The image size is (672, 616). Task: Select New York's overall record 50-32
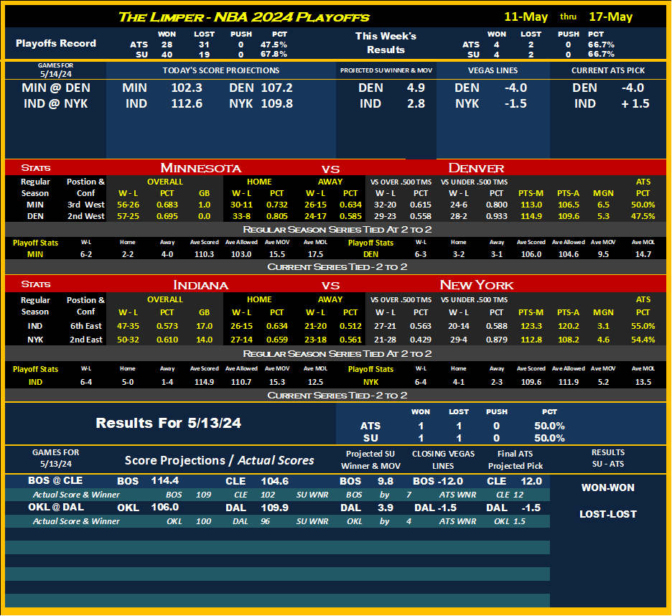[128, 340]
